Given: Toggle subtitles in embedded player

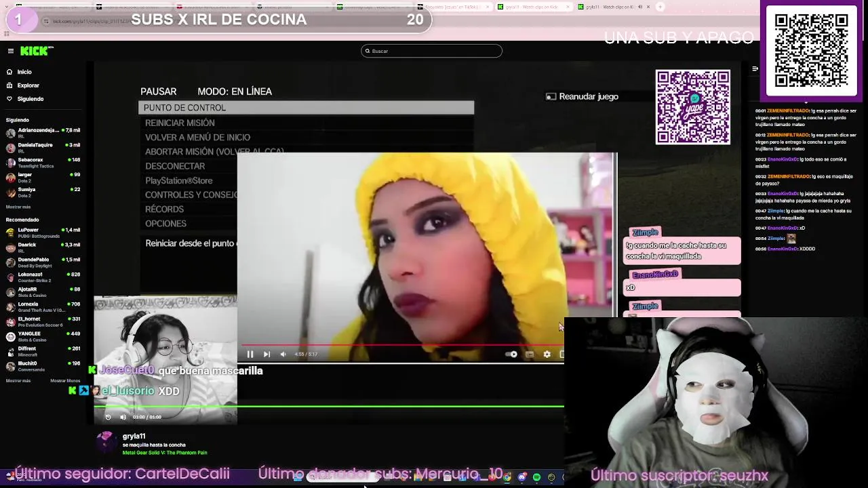Looking at the screenshot, I should 530,354.
